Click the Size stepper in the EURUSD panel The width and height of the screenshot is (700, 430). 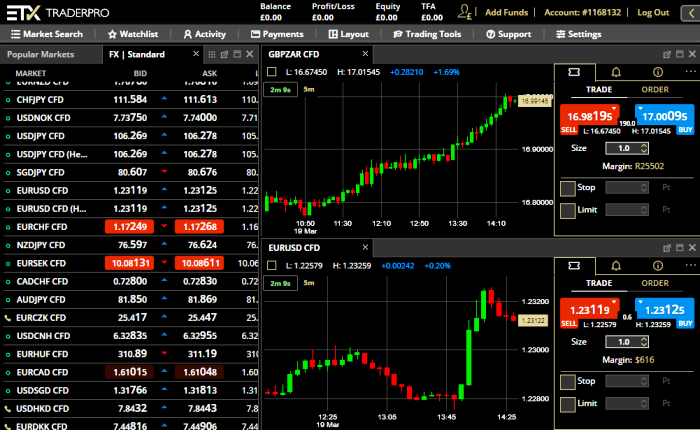644,342
